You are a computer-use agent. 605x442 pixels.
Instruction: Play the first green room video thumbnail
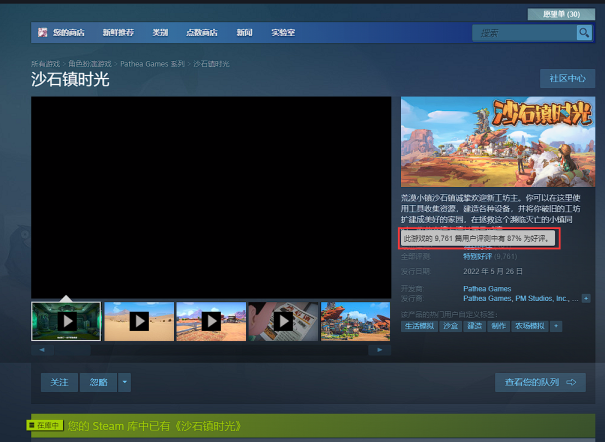[x=66, y=321]
